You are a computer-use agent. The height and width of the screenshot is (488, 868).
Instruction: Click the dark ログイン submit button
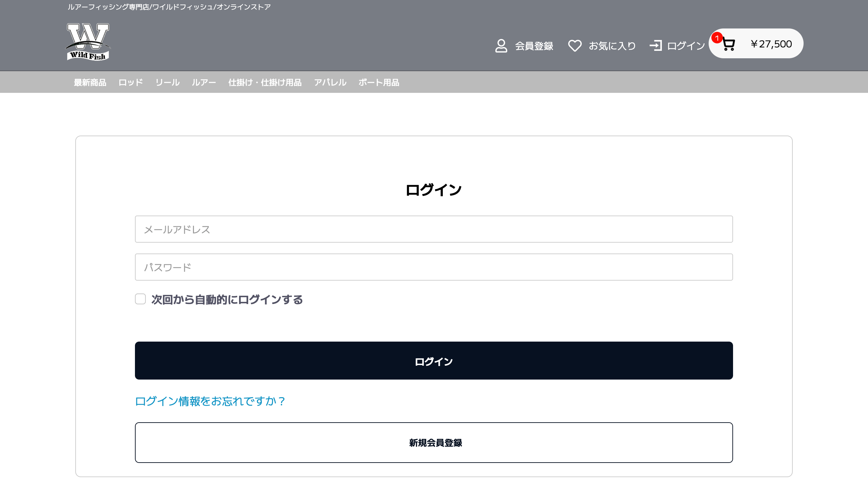[x=434, y=361]
